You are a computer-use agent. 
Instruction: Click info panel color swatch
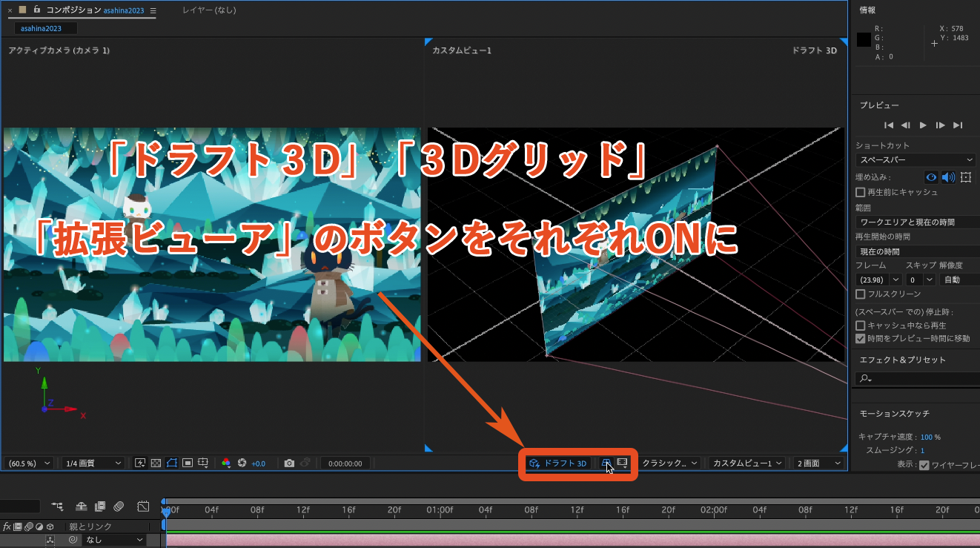[864, 40]
